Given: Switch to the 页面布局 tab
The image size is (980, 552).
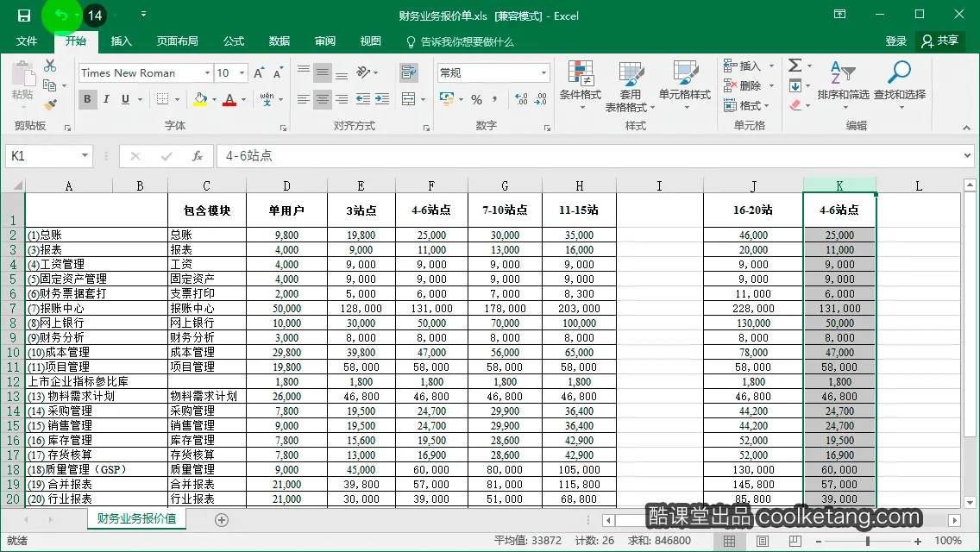Looking at the screenshot, I should [178, 41].
